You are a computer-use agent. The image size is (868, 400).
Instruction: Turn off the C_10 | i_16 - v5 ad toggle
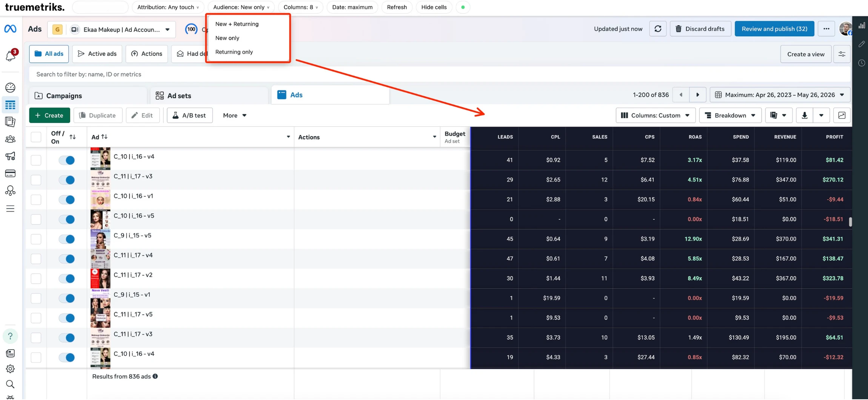[x=67, y=219]
